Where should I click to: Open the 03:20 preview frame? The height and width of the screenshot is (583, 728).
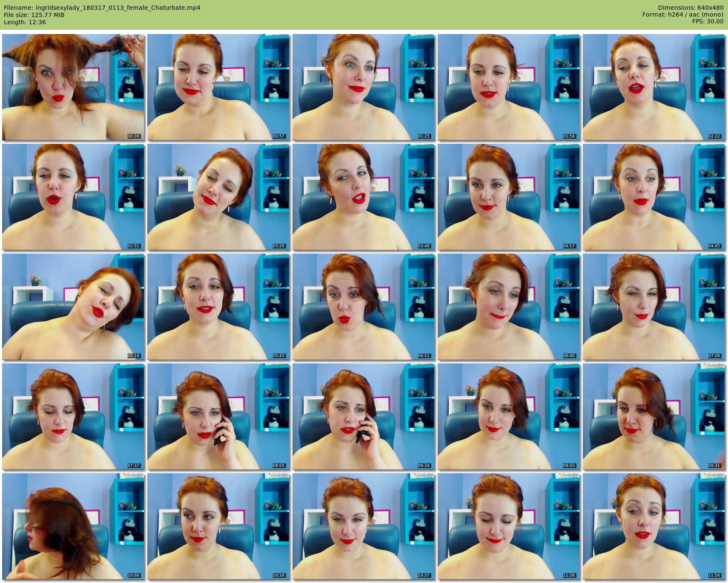click(218, 197)
